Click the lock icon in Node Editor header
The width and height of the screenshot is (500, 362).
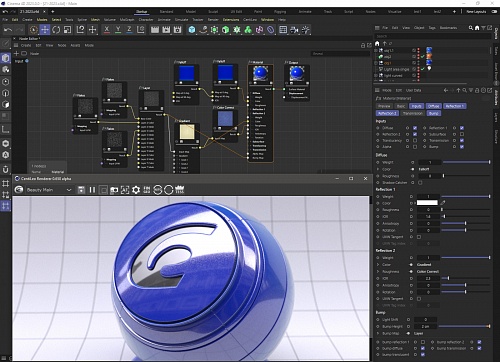(x=363, y=45)
